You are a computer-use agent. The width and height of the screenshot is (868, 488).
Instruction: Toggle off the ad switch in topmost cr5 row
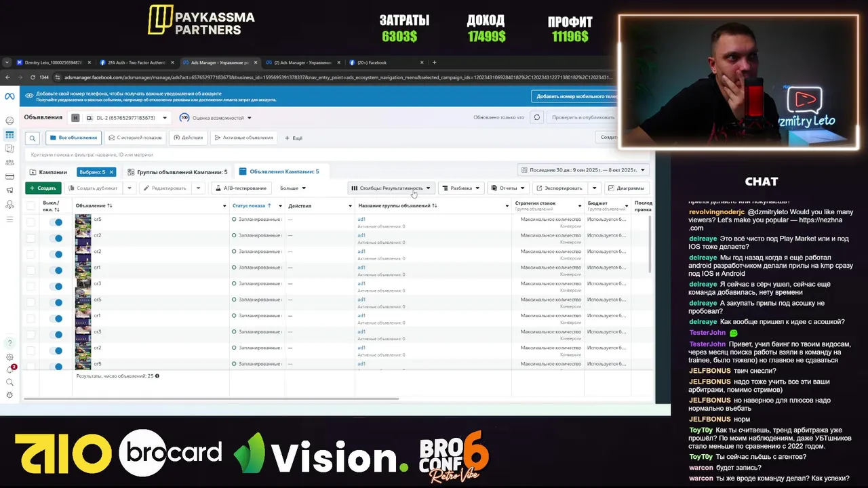(x=57, y=222)
